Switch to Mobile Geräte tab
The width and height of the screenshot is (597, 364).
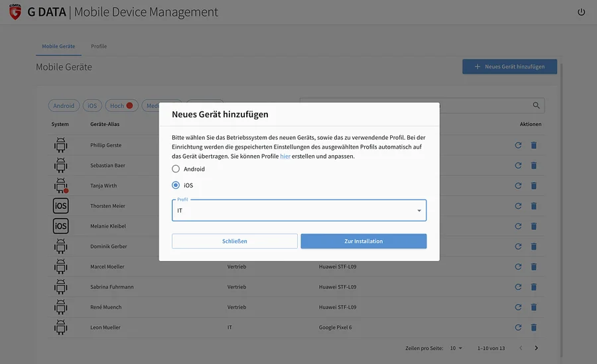click(58, 46)
